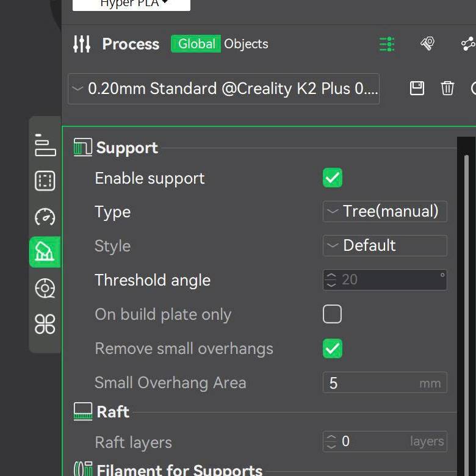Click the Small Overhang Area input field
Image resolution: width=476 pixels, height=476 pixels.
tap(372, 383)
